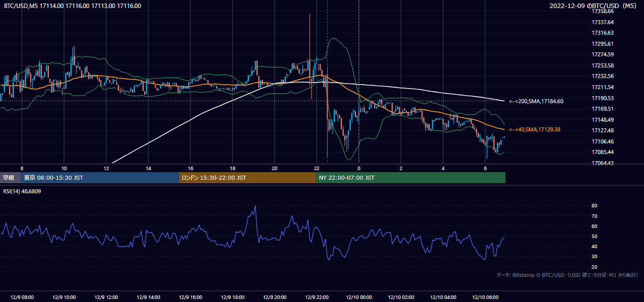Click price axis label 17127.48

coord(603,130)
